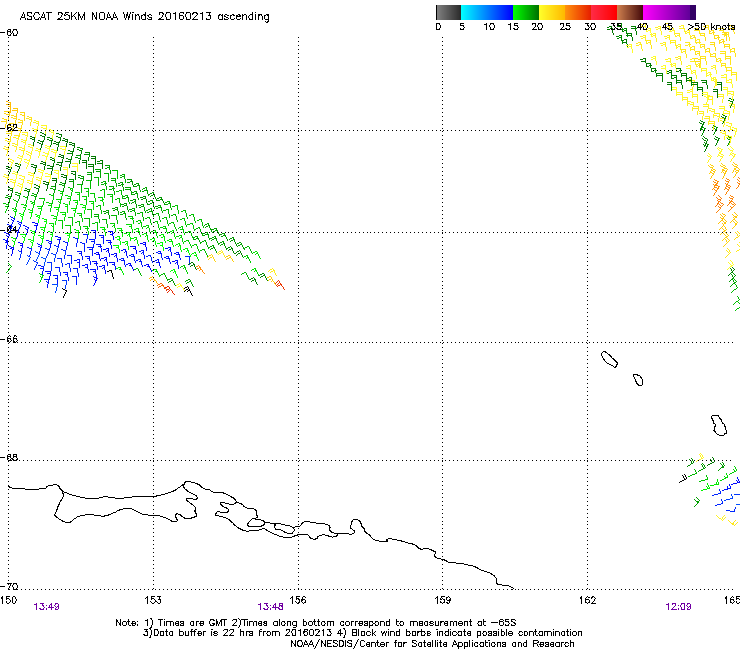
Task: Click the northernmost small island outline
Action: click(x=609, y=359)
